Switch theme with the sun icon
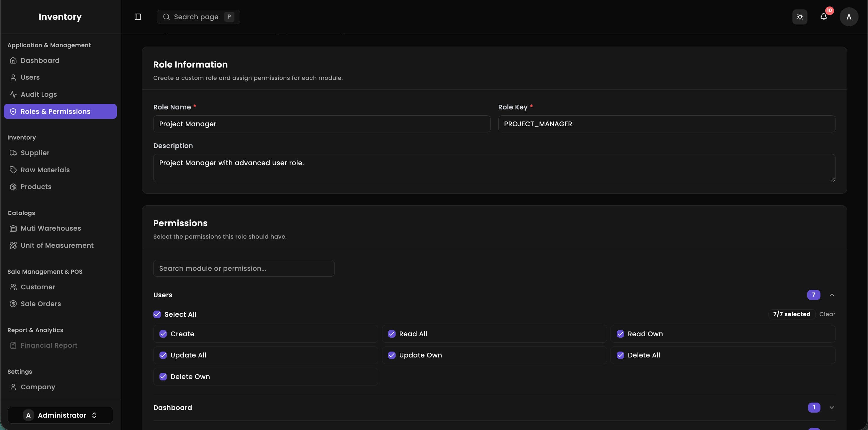868x430 pixels. click(800, 17)
